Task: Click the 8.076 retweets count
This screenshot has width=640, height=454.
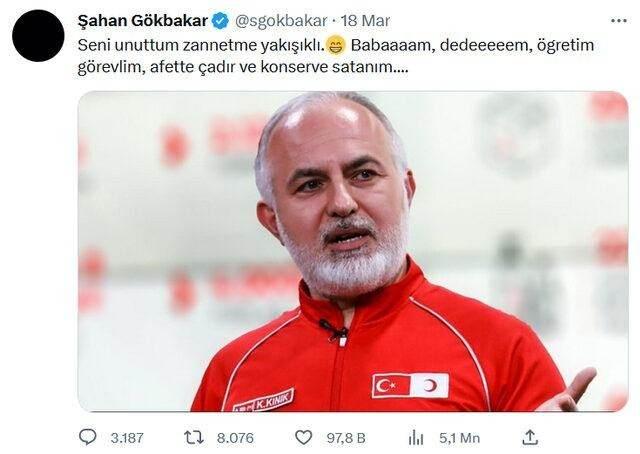Action: click(235, 438)
